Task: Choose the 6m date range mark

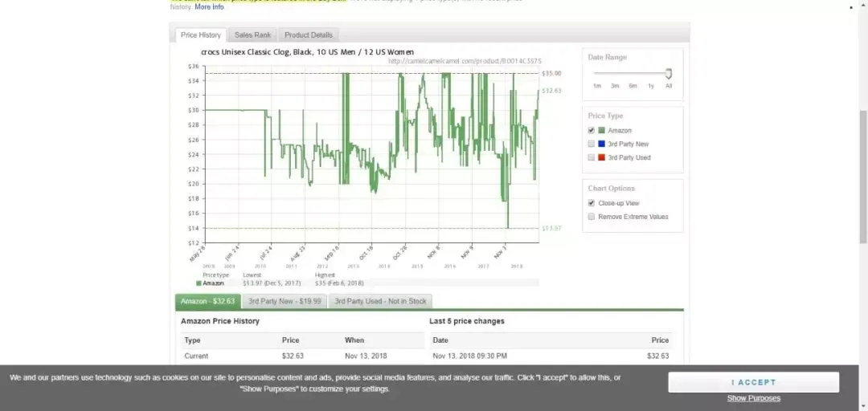Action: coord(633,85)
